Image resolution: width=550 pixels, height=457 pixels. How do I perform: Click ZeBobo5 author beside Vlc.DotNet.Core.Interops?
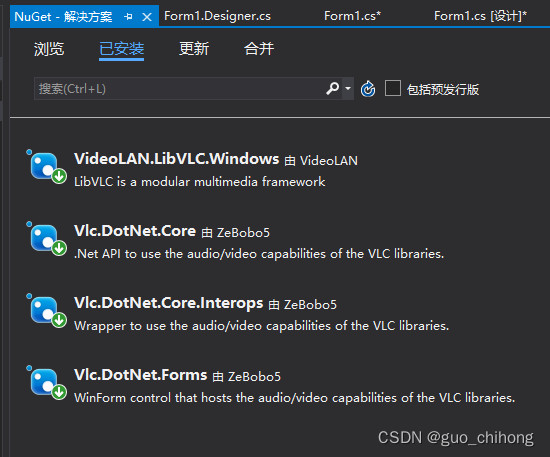(x=310, y=305)
